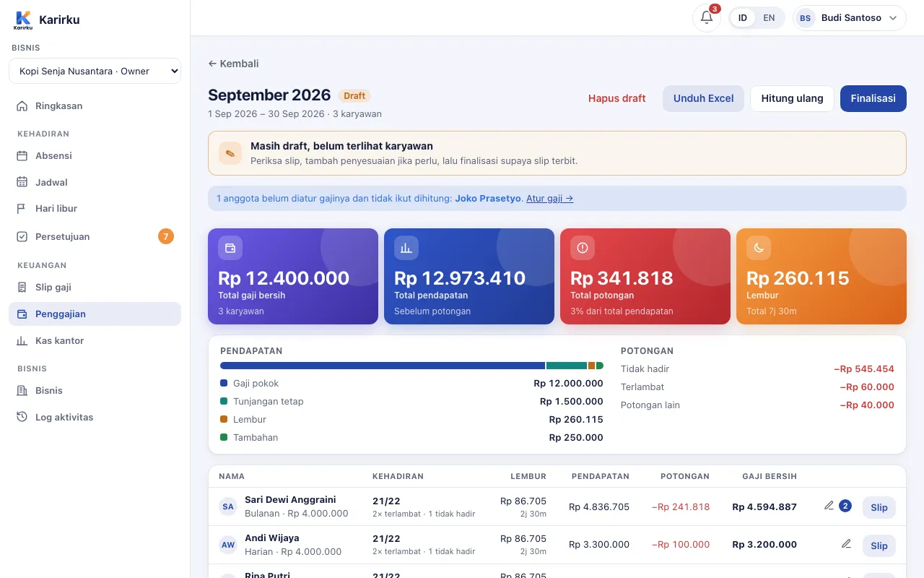Click the name Joko Prasetyo in notice
The image size is (924, 578).
click(488, 198)
